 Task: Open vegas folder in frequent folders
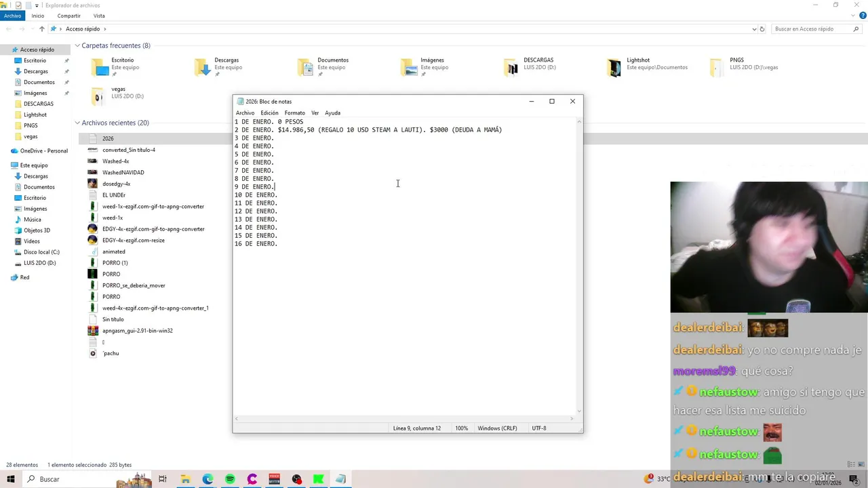tap(118, 96)
